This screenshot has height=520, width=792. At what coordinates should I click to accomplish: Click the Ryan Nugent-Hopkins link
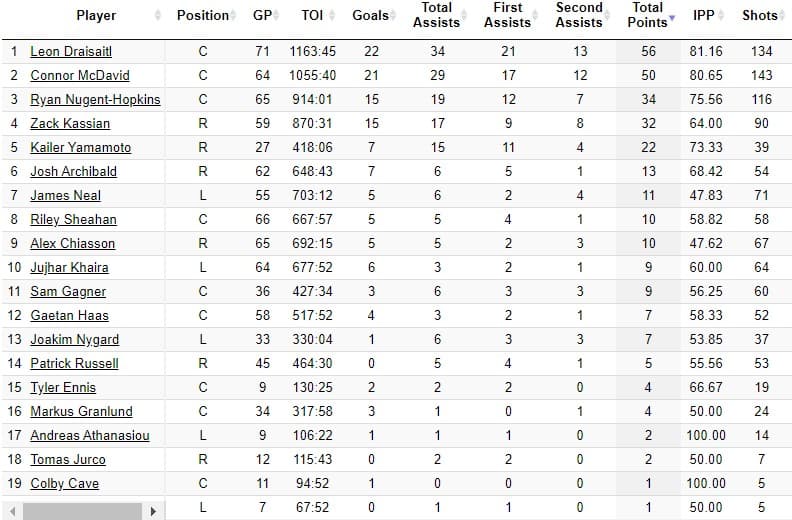point(95,99)
